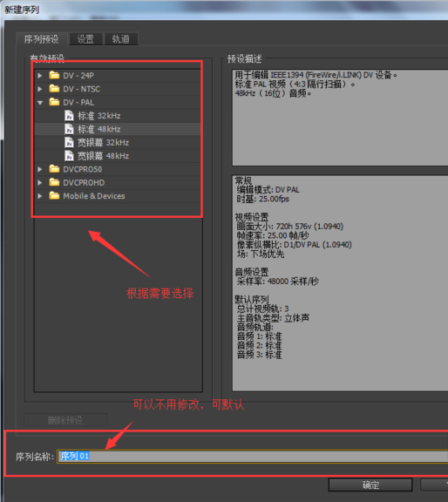
Task: Open the 序列预设 tab
Action: tap(42, 39)
